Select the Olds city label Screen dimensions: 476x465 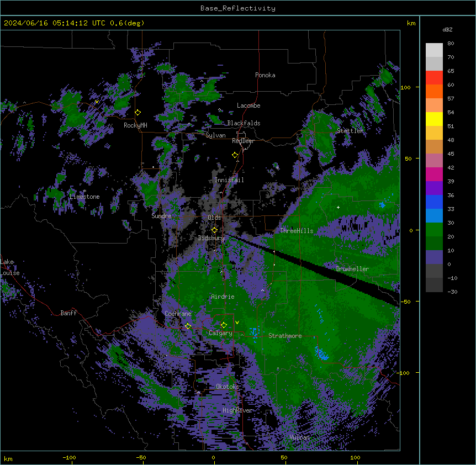tap(214, 218)
